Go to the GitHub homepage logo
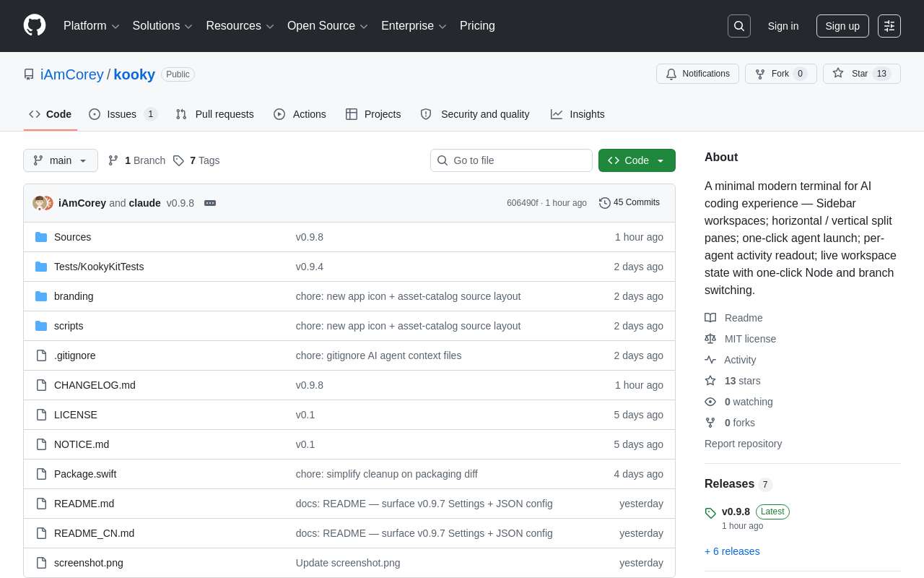The width and height of the screenshot is (924, 578). coord(35,26)
